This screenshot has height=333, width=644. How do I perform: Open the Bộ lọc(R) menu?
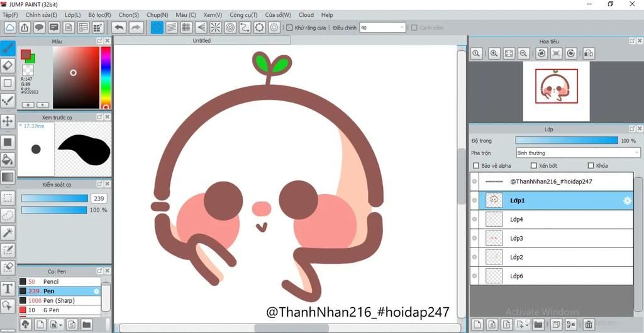click(99, 14)
